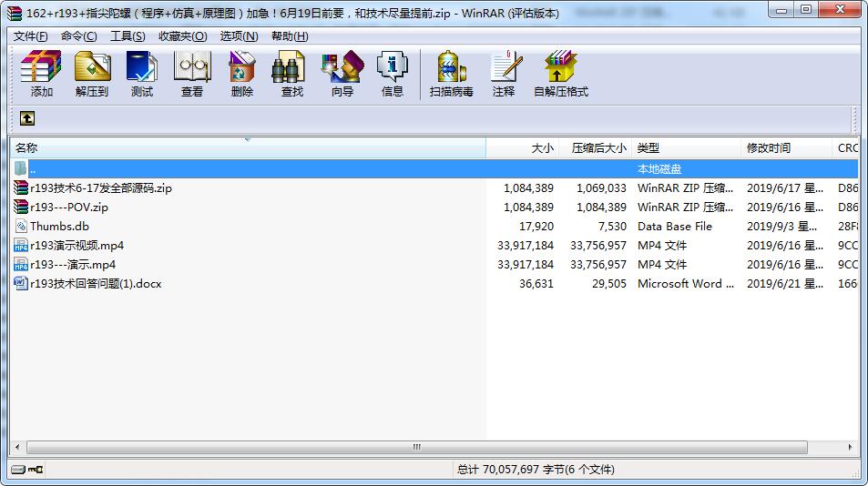The height and width of the screenshot is (486, 868).
Task: Open the 查看 (View) tool
Action: [192, 74]
